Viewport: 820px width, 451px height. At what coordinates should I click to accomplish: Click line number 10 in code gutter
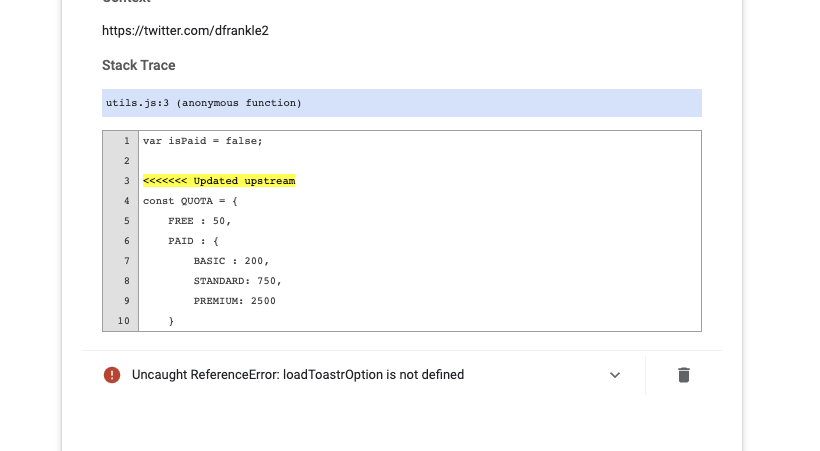click(x=124, y=321)
